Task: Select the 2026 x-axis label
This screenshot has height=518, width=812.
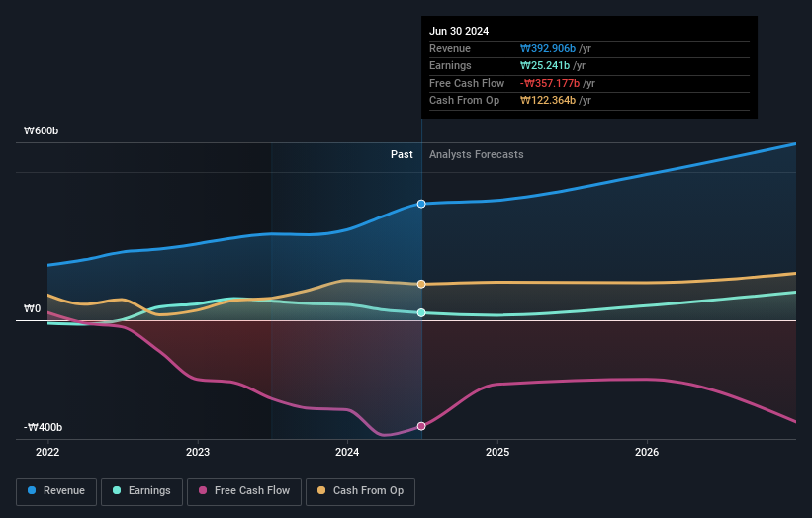Action: (x=647, y=453)
